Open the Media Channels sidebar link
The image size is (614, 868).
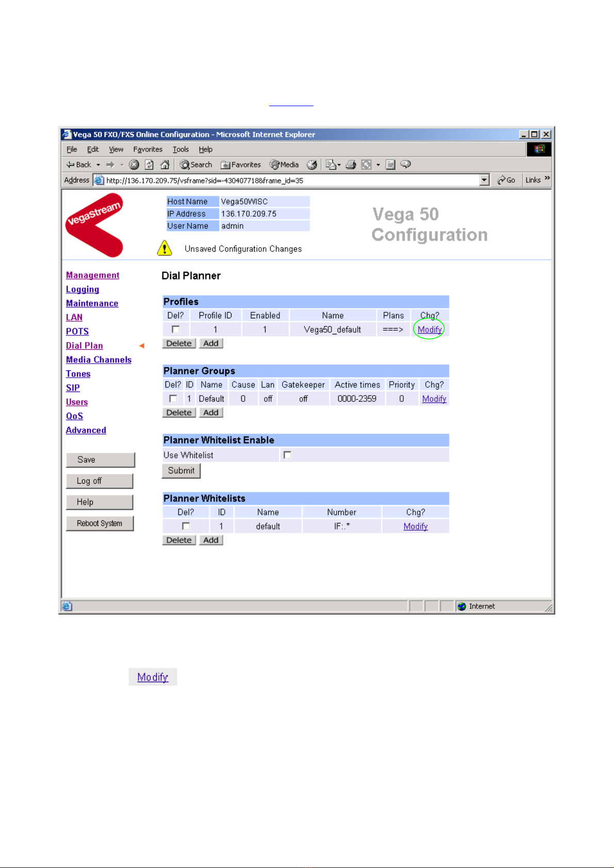pos(99,360)
